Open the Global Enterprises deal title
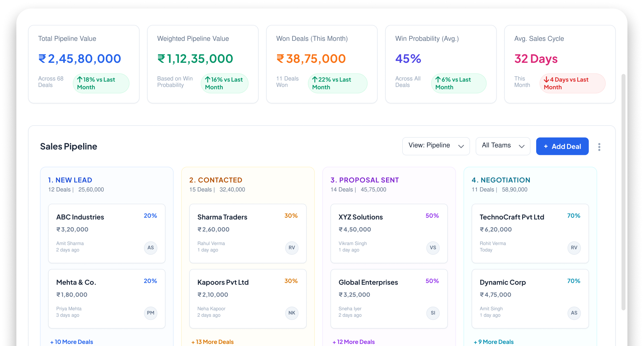Screen dimensions: 644x346 point(368,282)
